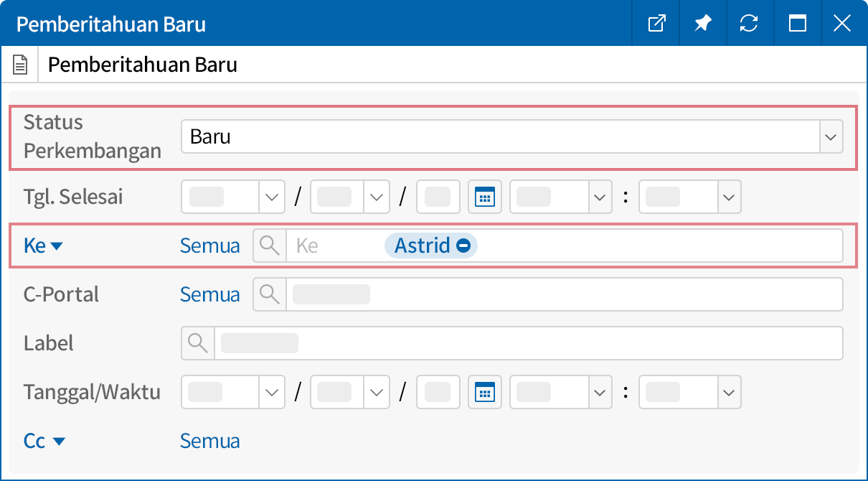The width and height of the screenshot is (868, 481).
Task: Click Semua next to Cc
Action: tap(209, 440)
